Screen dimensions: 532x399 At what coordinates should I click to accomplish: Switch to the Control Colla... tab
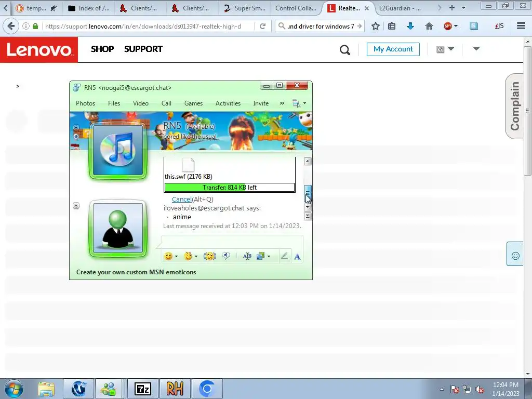(x=296, y=8)
